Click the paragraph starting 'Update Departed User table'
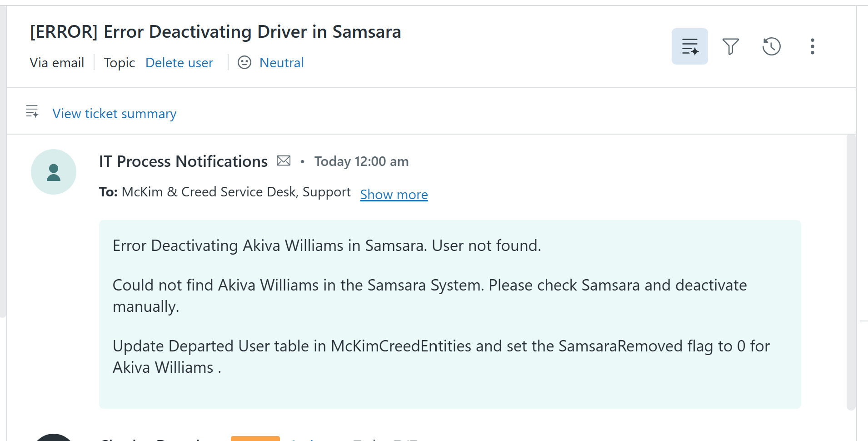The height and width of the screenshot is (441, 868). click(441, 357)
